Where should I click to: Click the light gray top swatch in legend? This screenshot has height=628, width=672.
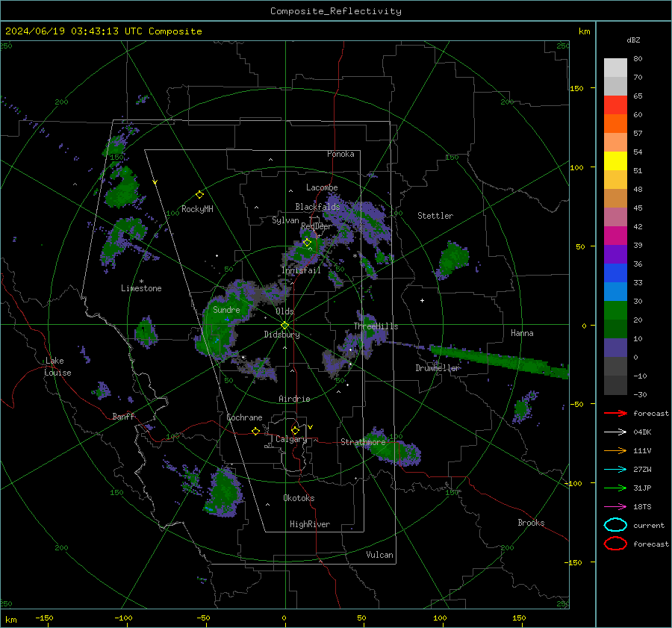pos(615,68)
